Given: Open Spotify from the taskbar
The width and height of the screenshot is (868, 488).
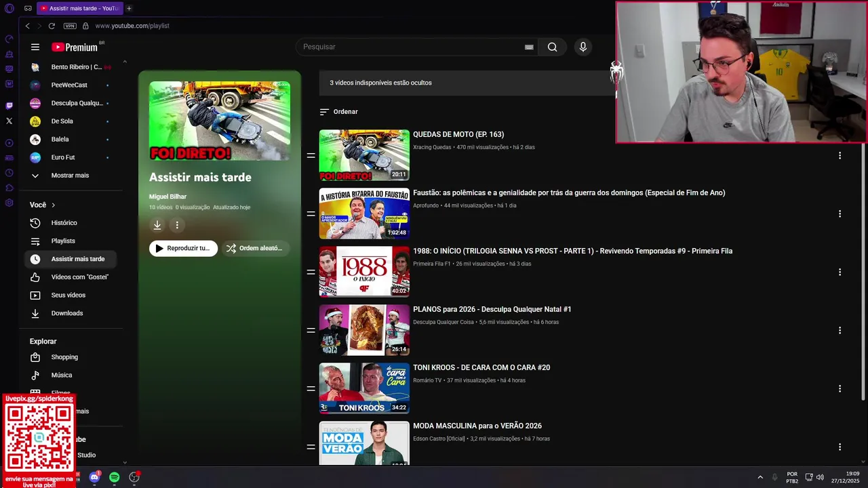Looking at the screenshot, I should [114, 477].
